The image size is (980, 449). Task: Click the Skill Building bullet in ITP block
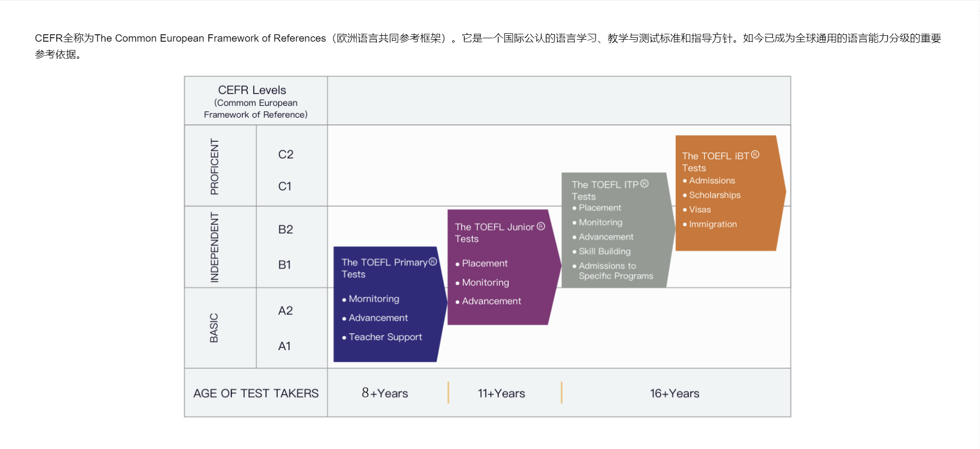tap(604, 251)
